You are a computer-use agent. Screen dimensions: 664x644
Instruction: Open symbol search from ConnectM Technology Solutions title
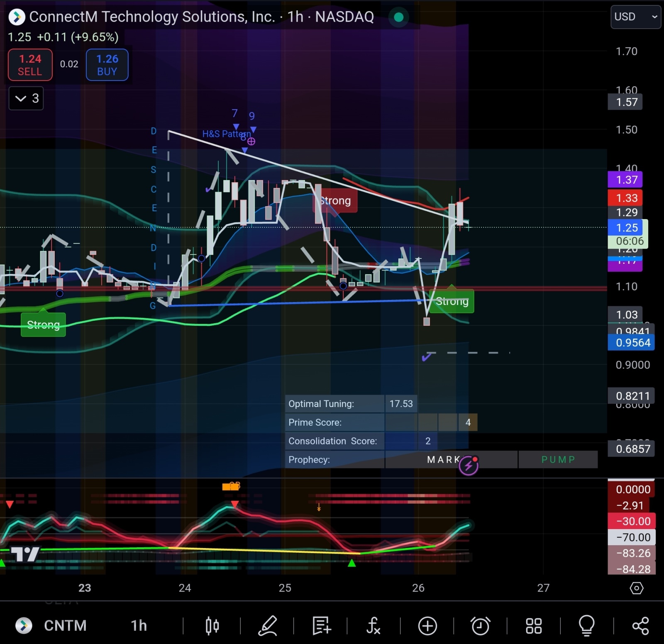point(202,17)
